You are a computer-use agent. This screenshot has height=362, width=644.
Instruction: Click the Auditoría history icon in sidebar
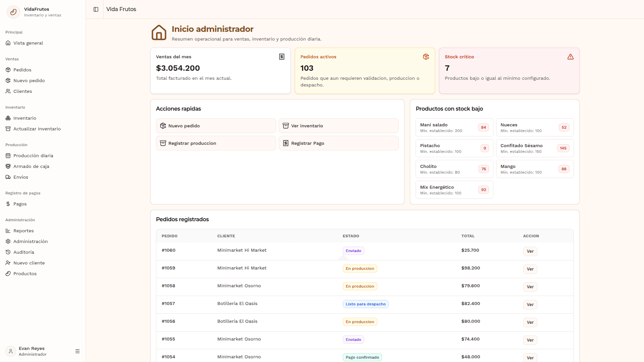coord(8,252)
